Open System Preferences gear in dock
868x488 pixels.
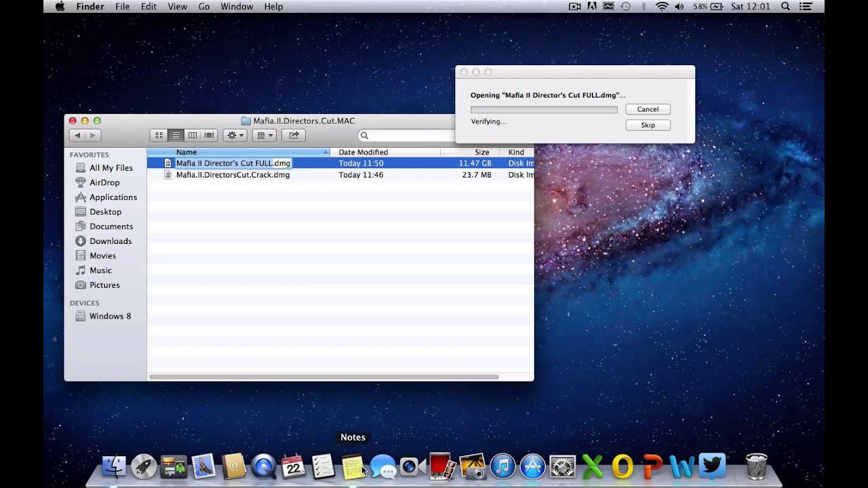[562, 467]
